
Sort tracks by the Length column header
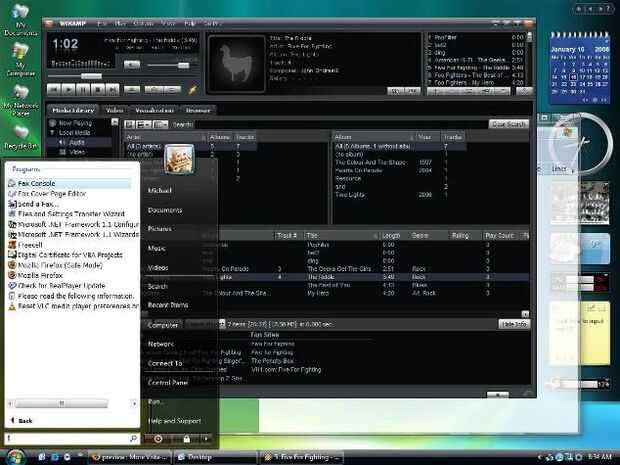[393, 236]
